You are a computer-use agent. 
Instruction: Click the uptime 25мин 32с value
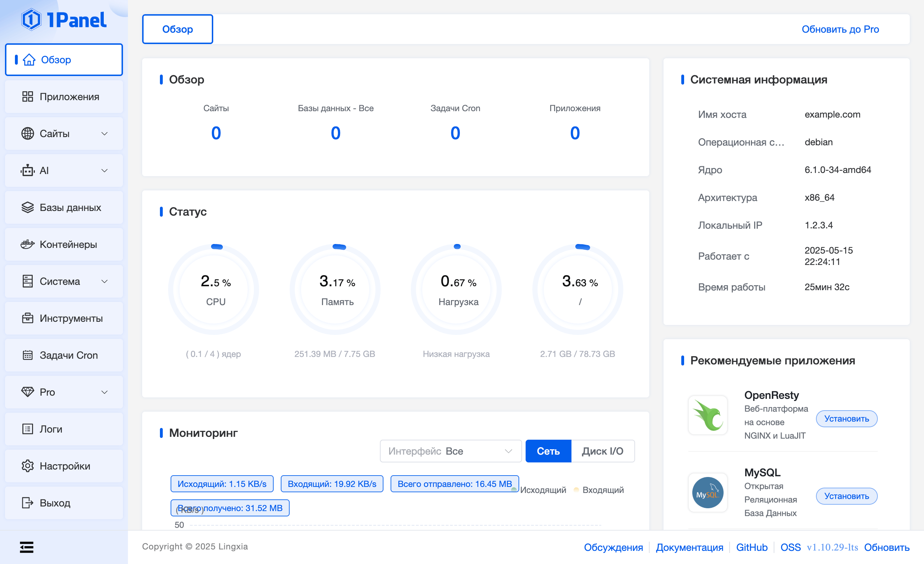(x=827, y=287)
